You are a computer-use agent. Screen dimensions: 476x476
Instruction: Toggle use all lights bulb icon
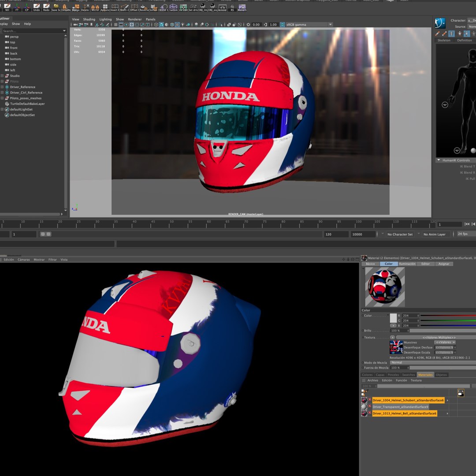(x=183, y=25)
